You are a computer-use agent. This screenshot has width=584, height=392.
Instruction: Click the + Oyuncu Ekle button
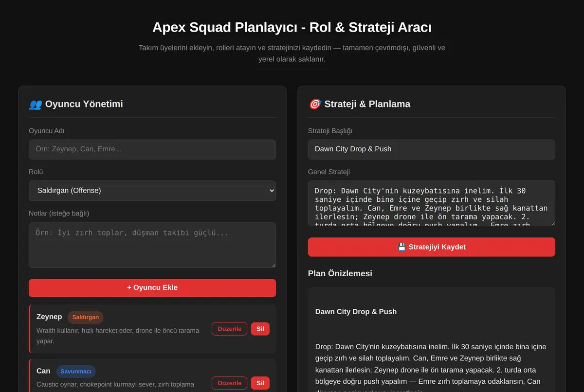click(152, 288)
